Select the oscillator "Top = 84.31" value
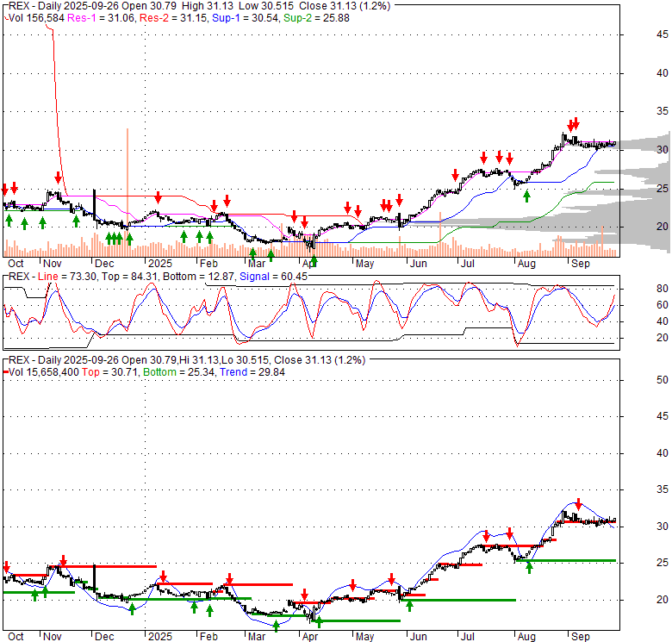The height and width of the screenshot is (642, 672). (129, 277)
